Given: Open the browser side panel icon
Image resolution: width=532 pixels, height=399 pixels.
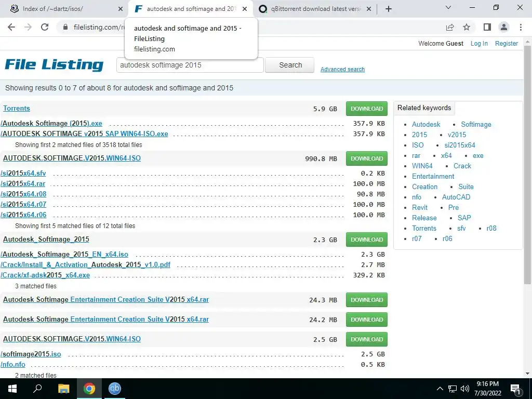Looking at the screenshot, I should click(x=487, y=27).
